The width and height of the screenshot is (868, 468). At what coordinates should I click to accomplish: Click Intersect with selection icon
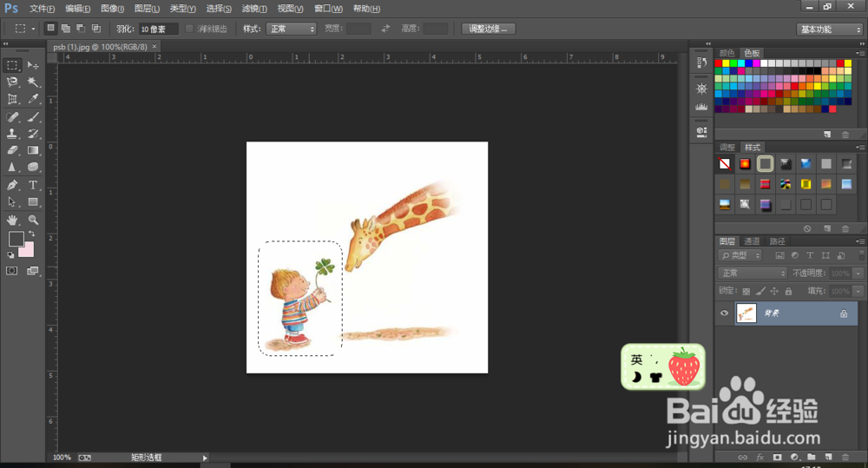[95, 29]
